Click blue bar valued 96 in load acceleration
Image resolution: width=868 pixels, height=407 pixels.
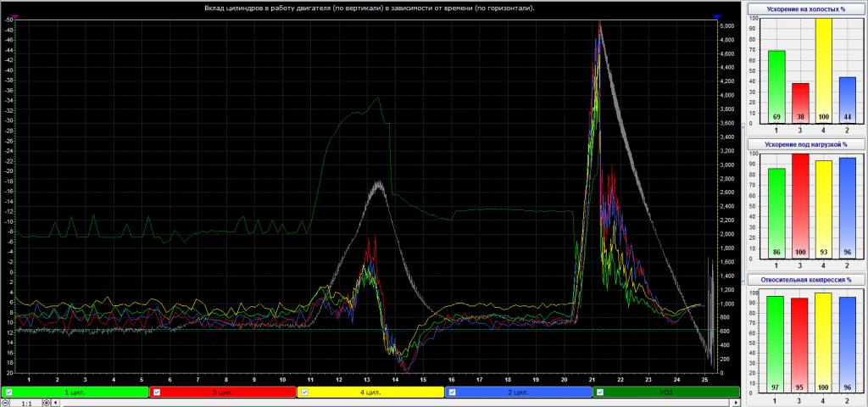point(847,208)
